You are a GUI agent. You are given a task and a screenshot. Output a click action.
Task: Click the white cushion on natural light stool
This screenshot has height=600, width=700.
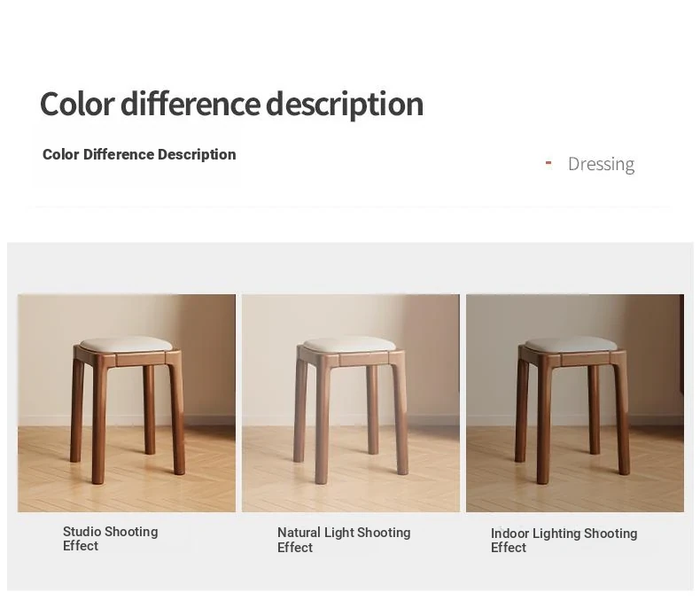click(348, 344)
